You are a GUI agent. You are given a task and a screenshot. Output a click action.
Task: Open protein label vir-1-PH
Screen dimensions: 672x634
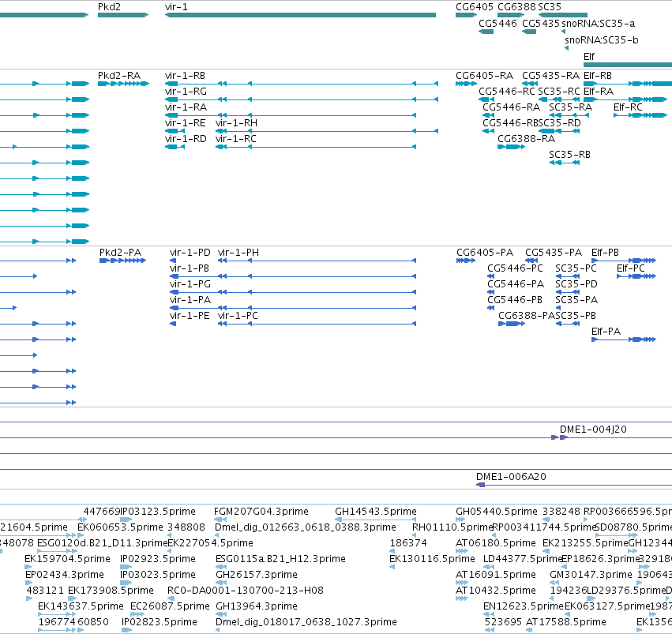(238, 253)
